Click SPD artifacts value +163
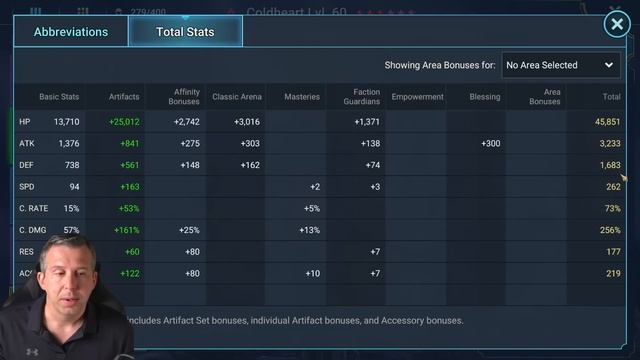The width and height of the screenshot is (640, 360). (x=130, y=187)
